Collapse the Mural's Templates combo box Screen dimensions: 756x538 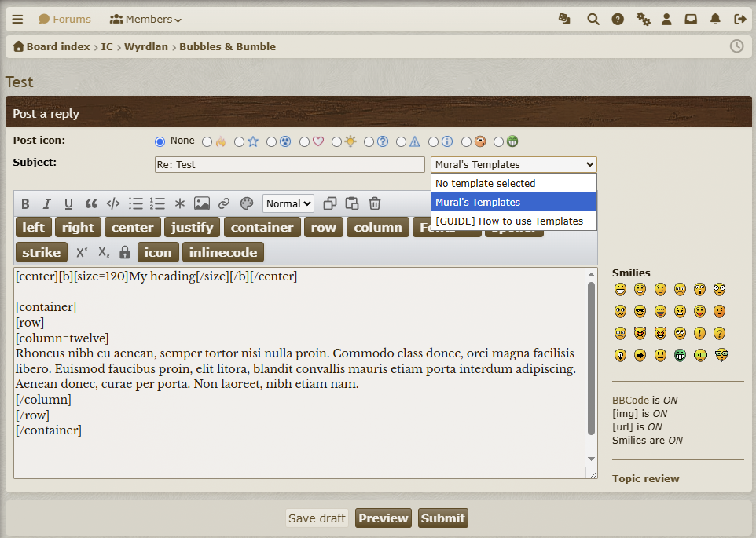[x=513, y=165]
